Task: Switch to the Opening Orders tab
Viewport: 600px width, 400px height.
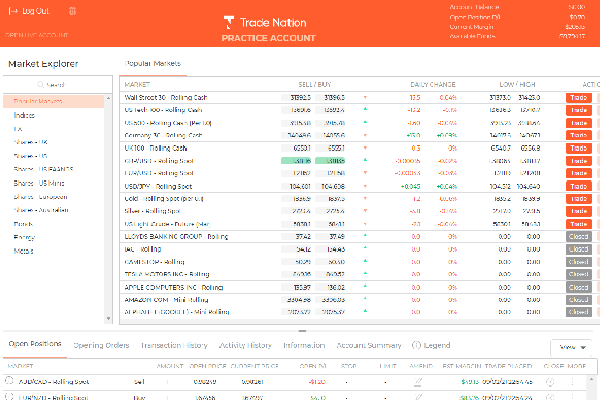Action: [101, 345]
